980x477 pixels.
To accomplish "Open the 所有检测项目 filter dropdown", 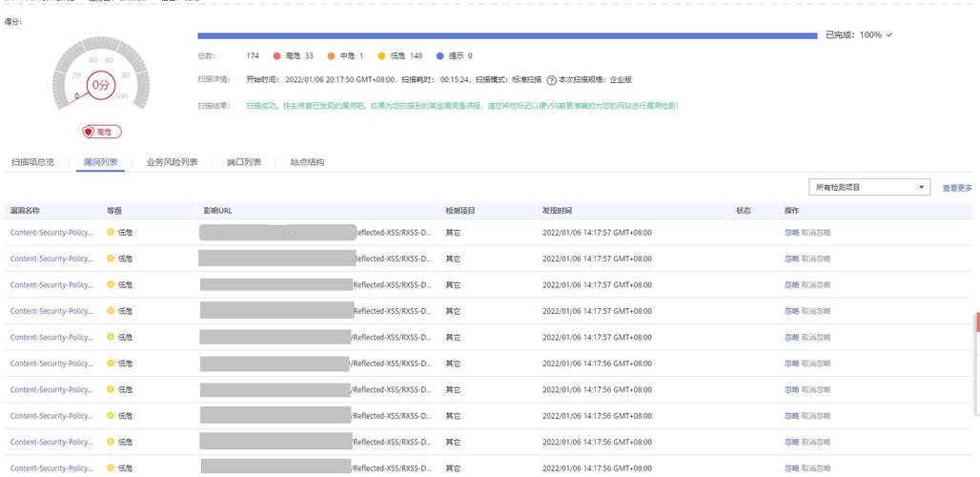I will pyautogui.click(x=868, y=187).
